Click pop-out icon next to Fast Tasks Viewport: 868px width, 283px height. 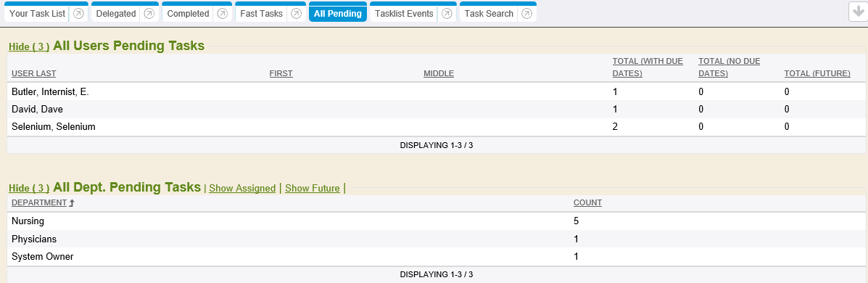[296, 14]
